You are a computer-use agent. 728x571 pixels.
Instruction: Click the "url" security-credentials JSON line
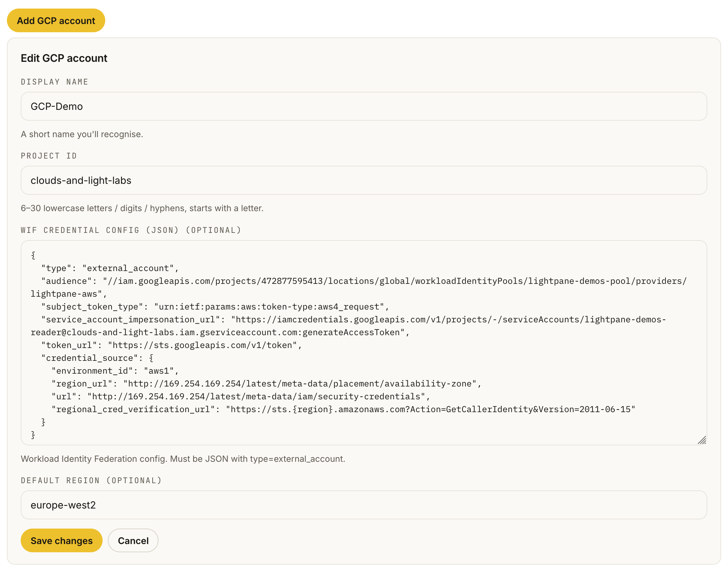click(241, 396)
